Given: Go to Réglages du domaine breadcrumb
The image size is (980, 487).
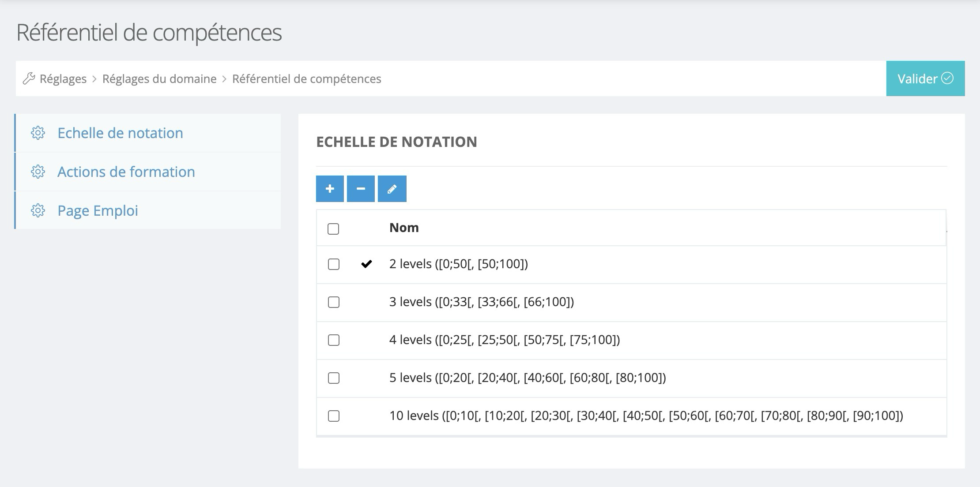Looking at the screenshot, I should [x=159, y=79].
